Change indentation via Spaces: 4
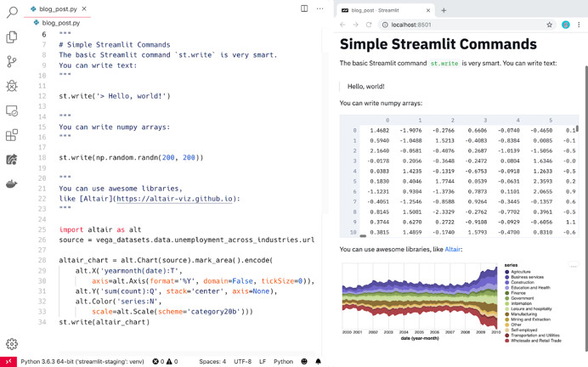Screen dimensions: 588x367 (x=212, y=361)
